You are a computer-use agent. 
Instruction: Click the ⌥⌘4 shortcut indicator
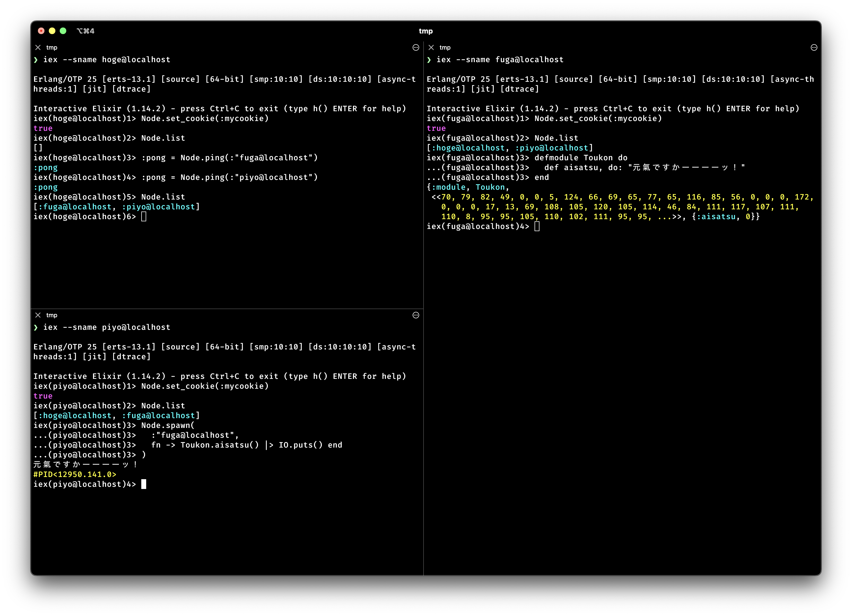pos(85,31)
